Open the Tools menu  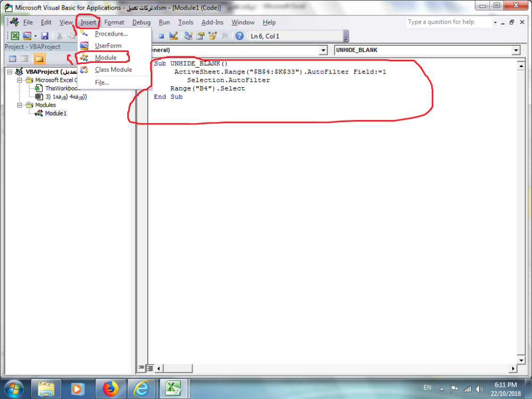point(186,22)
